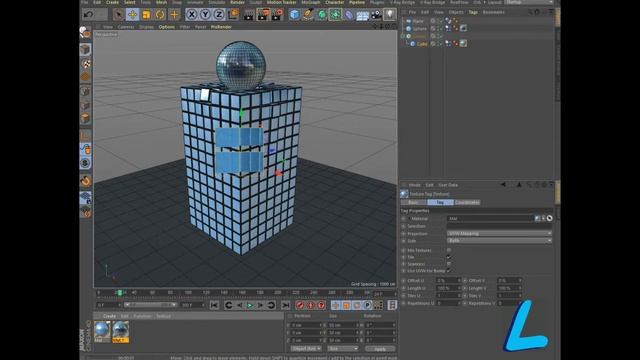Click the Cube's texture tag
This screenshot has height=360, width=640.
click(464, 43)
